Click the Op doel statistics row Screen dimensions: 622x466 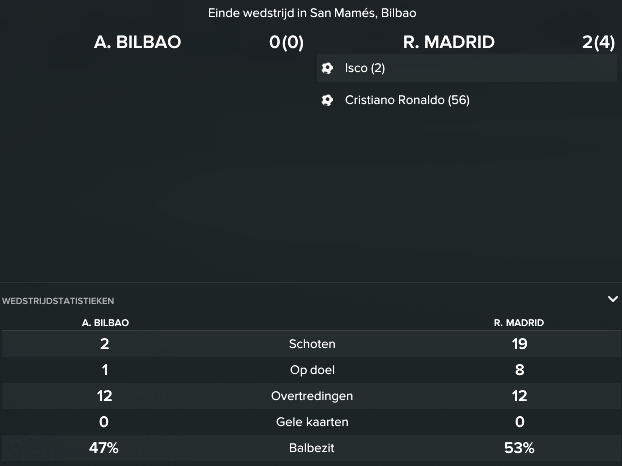click(x=311, y=370)
